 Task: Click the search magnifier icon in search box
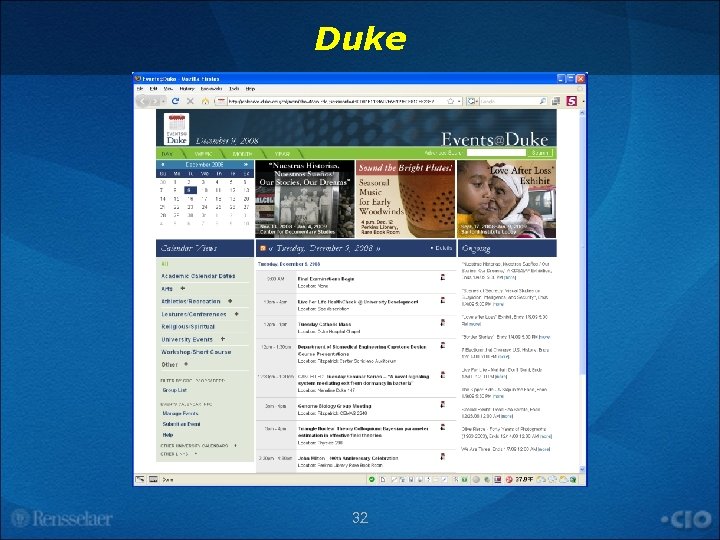click(x=542, y=101)
